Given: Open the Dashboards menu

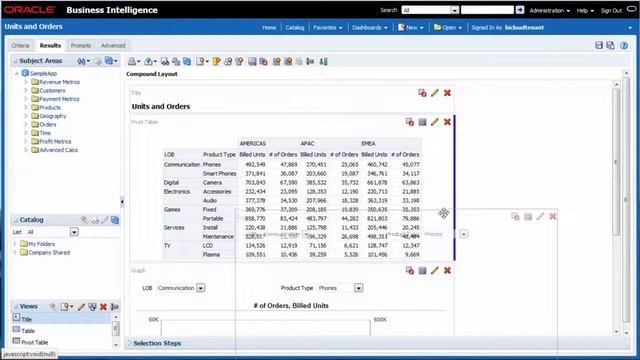Looking at the screenshot, I should click(x=370, y=27).
